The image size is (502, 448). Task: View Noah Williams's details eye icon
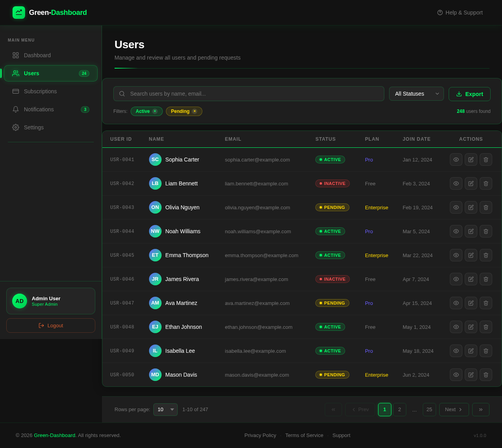pos(456,231)
